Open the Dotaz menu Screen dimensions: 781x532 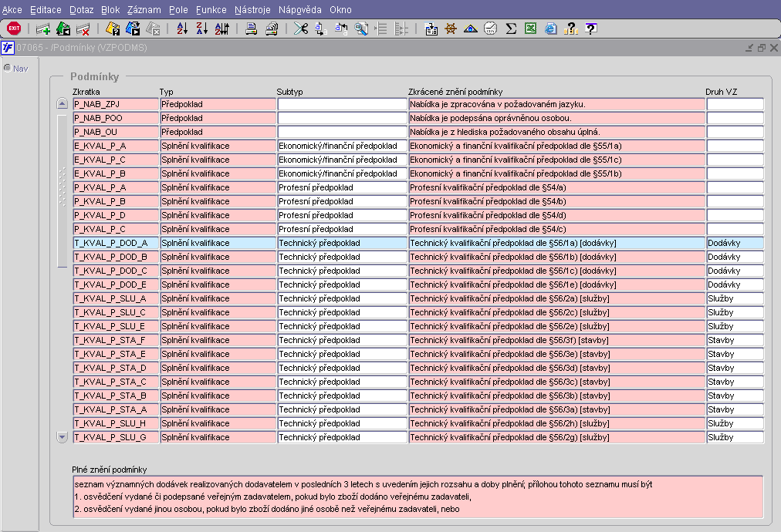coord(81,10)
